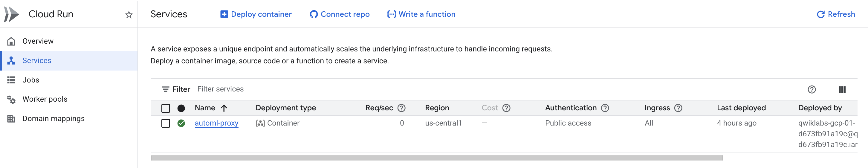Toggle the select-all services checkbox
The width and height of the screenshot is (868, 168).
(166, 108)
